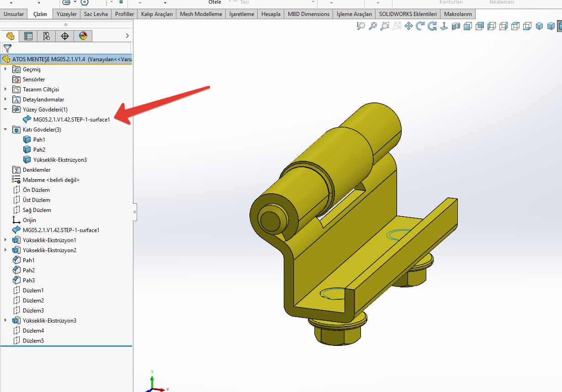The width and height of the screenshot is (562, 392).
Task: Switch to the Yüzeyler tab
Action: click(x=67, y=14)
